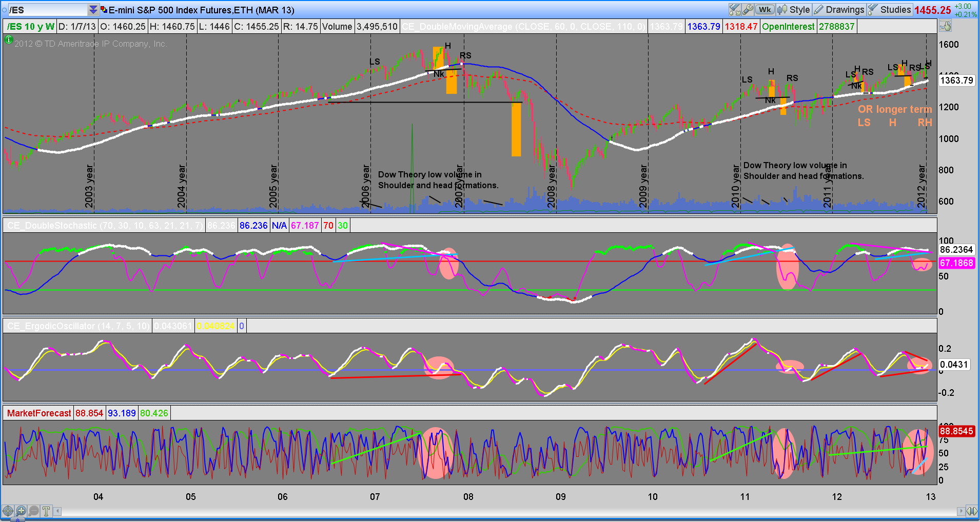This screenshot has height=522, width=980.
Task: Click the red '1318.47' moving average value
Action: 741,27
